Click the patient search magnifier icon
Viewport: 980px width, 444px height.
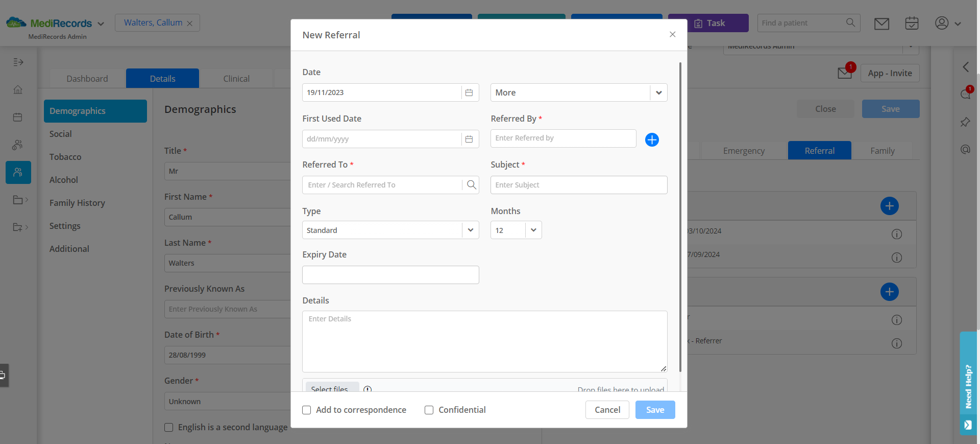pos(850,22)
